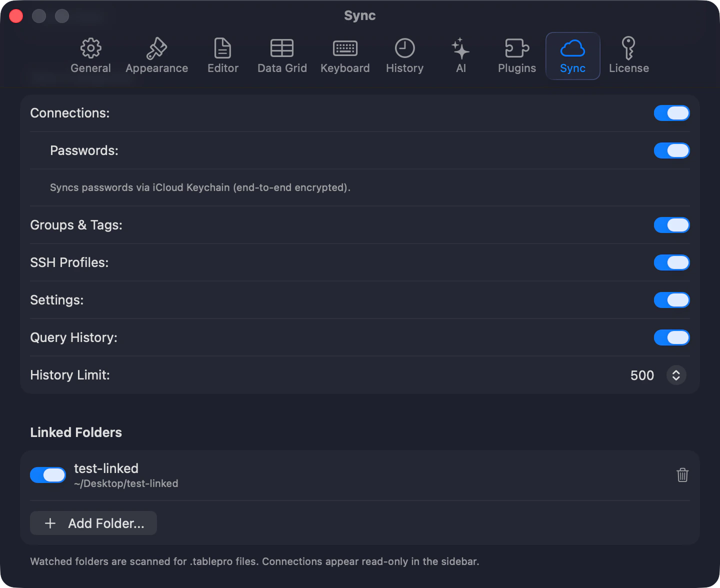The image size is (720, 588).
Task: Select the History Limit value field
Action: point(642,375)
